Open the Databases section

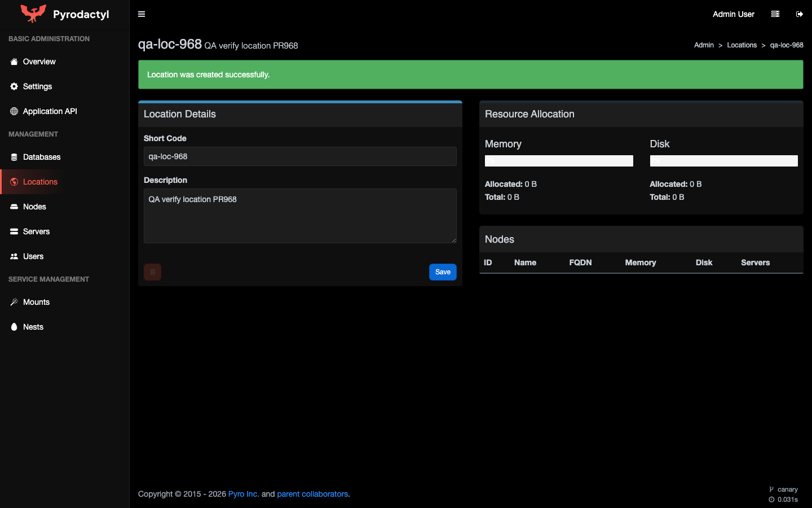(x=64, y=157)
